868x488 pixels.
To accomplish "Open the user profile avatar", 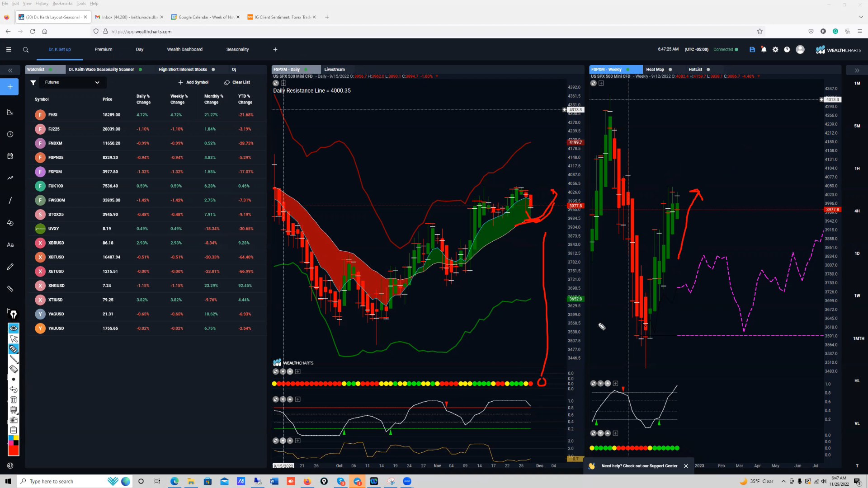I will (x=800, y=50).
